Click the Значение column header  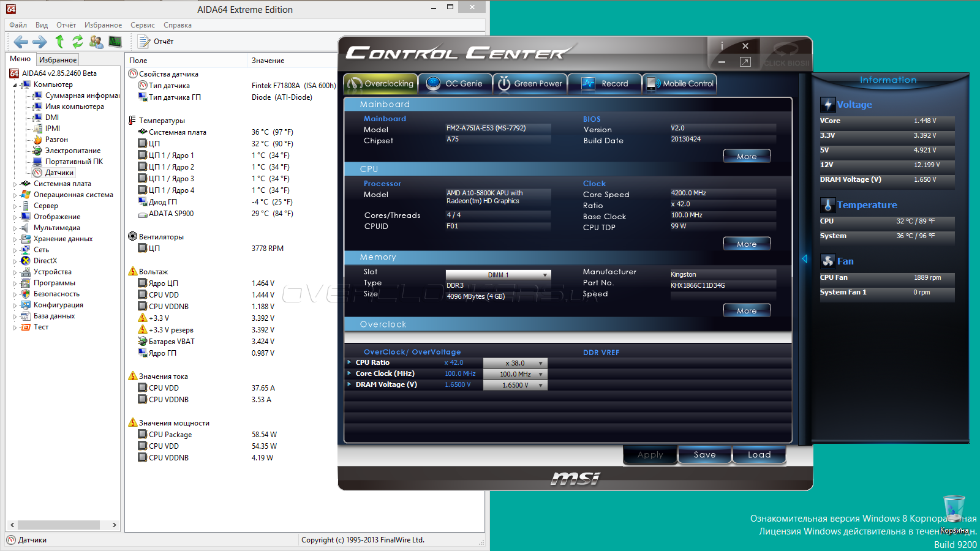click(x=293, y=61)
